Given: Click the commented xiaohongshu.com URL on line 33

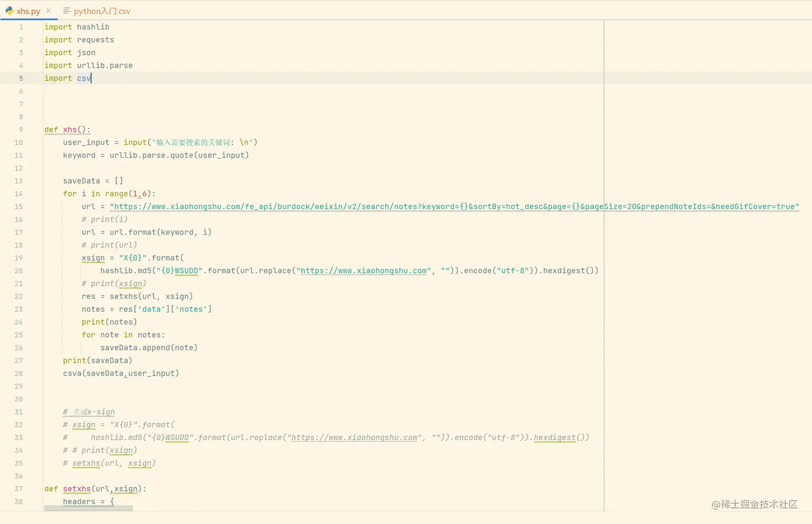Looking at the screenshot, I should (354, 437).
